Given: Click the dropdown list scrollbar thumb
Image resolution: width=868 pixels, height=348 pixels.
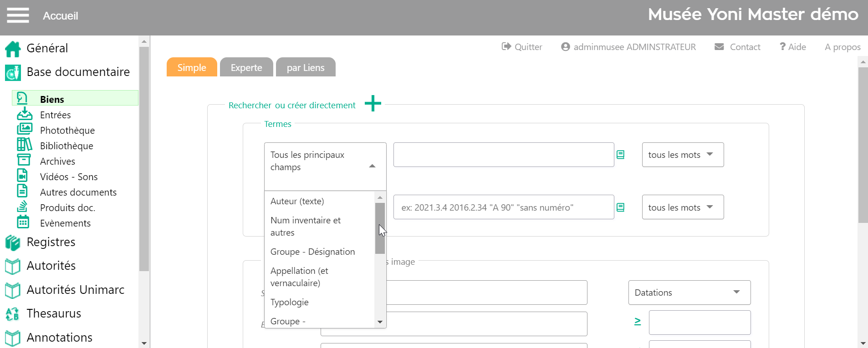Looking at the screenshot, I should pyautogui.click(x=380, y=228).
